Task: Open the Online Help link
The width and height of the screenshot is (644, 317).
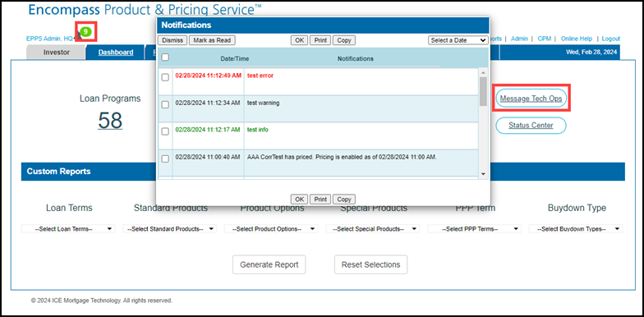Action: click(x=577, y=39)
